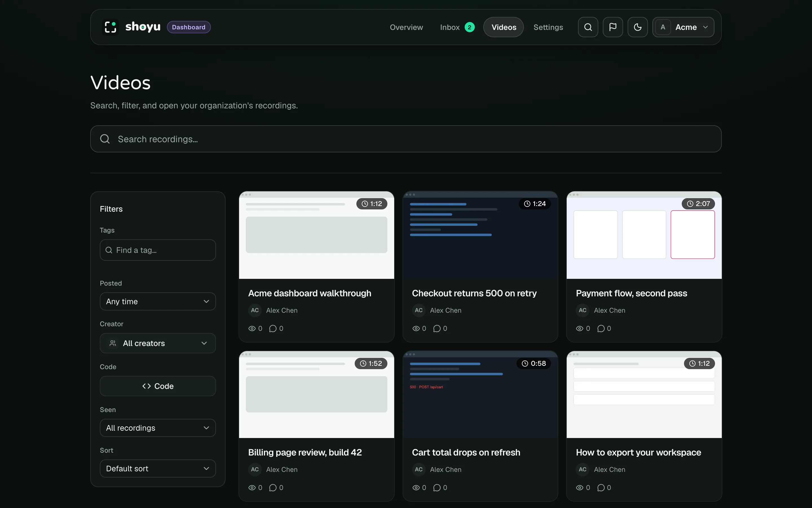The width and height of the screenshot is (812, 508).
Task: Open the Inbox tab
Action: pyautogui.click(x=450, y=27)
